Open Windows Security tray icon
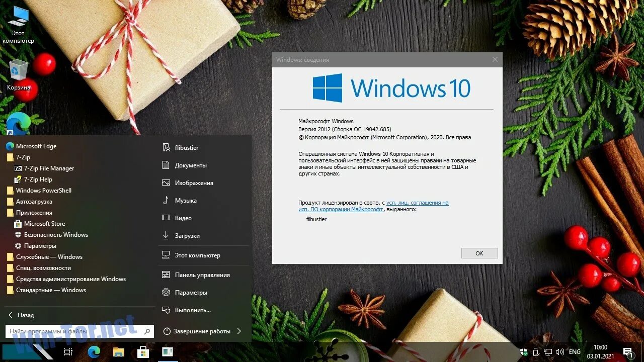644x362 pixels. pyautogui.click(x=523, y=352)
